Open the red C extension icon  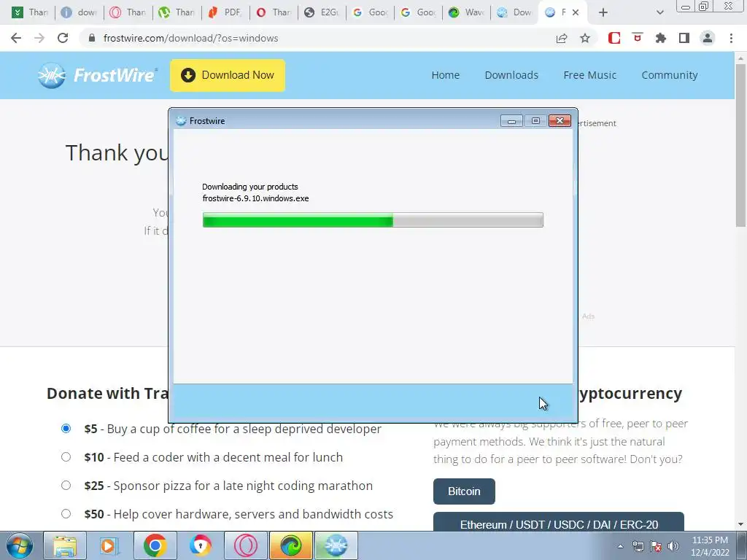tap(614, 38)
